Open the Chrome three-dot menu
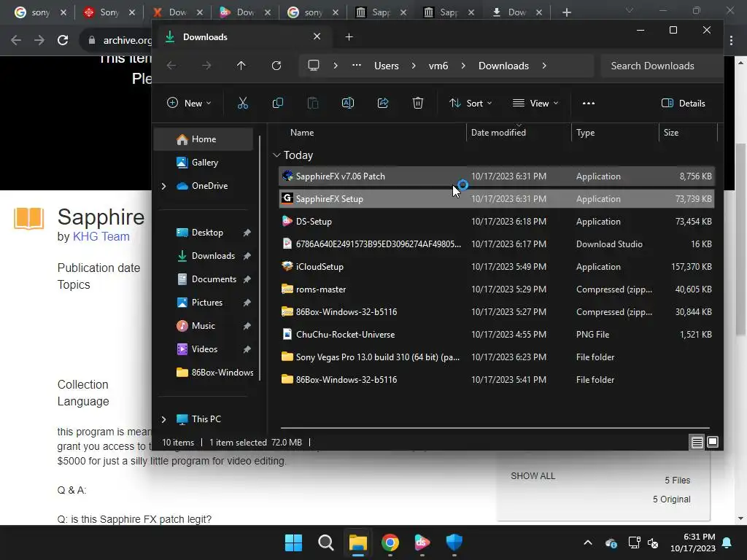747x560 pixels. [731, 41]
